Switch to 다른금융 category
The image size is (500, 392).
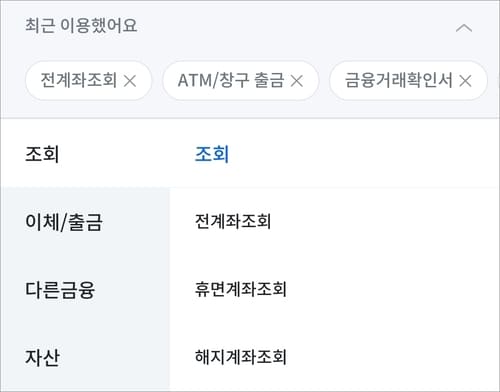(x=60, y=290)
